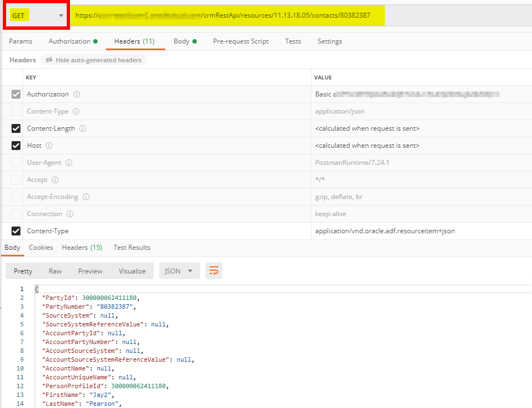This screenshot has width=532, height=408.
Task: Uncheck the Host header checkbox
Action: [x=16, y=146]
